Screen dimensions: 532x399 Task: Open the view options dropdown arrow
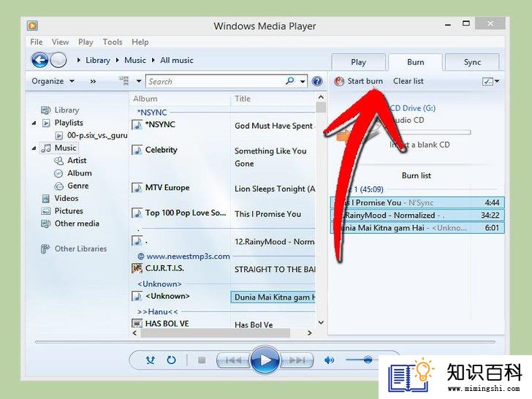point(139,81)
